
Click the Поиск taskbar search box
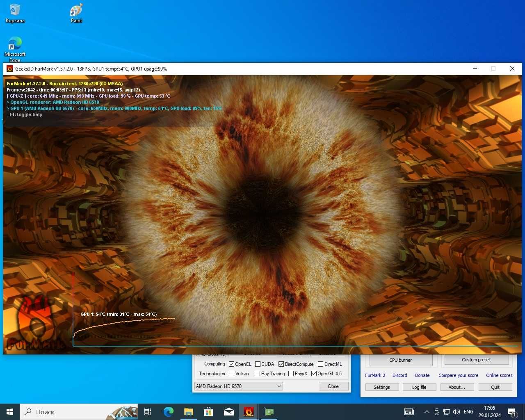tap(79, 412)
